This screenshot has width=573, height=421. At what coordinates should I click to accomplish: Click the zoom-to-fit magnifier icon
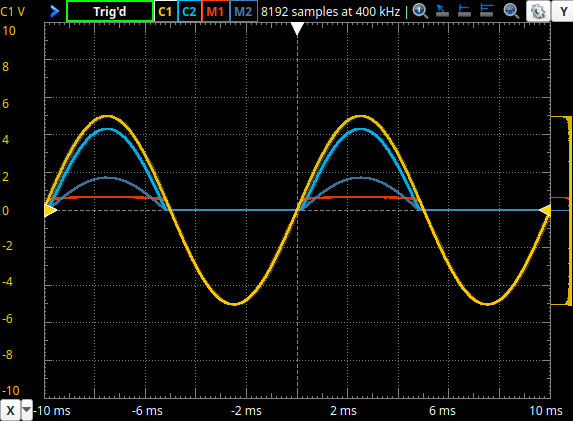[x=511, y=11]
